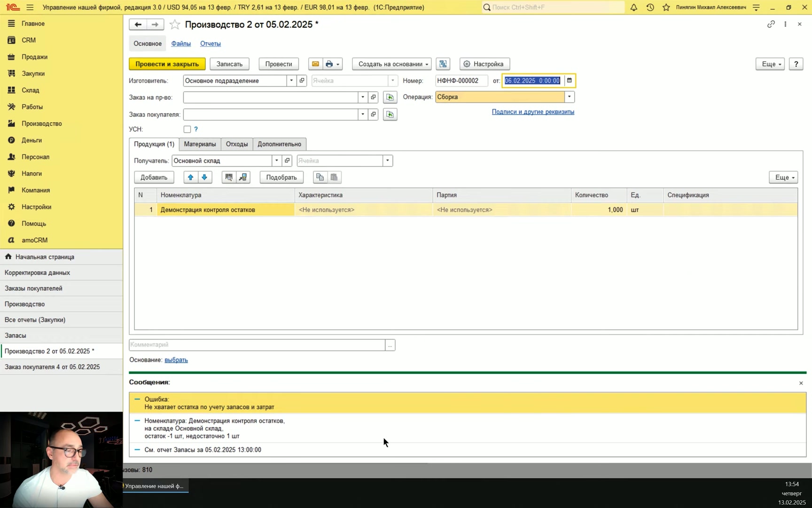
Task: Click the Провести и закрыть button
Action: tap(167, 64)
